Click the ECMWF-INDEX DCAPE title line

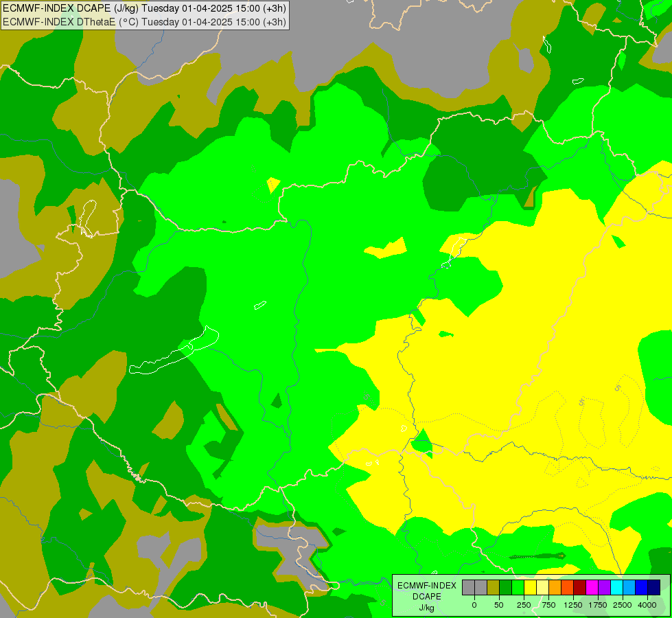click(x=144, y=8)
